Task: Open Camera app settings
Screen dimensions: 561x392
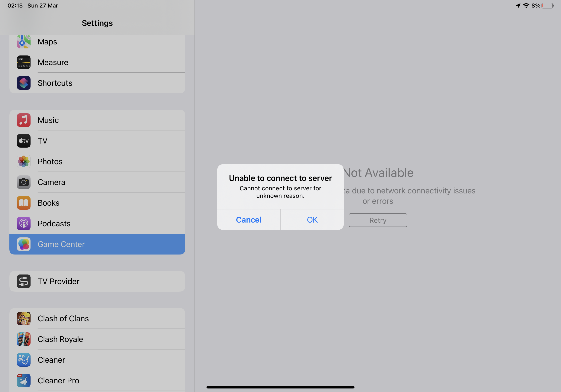Action: tap(97, 182)
